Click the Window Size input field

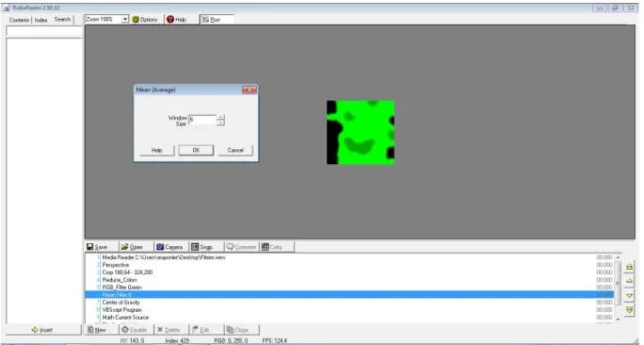point(202,120)
